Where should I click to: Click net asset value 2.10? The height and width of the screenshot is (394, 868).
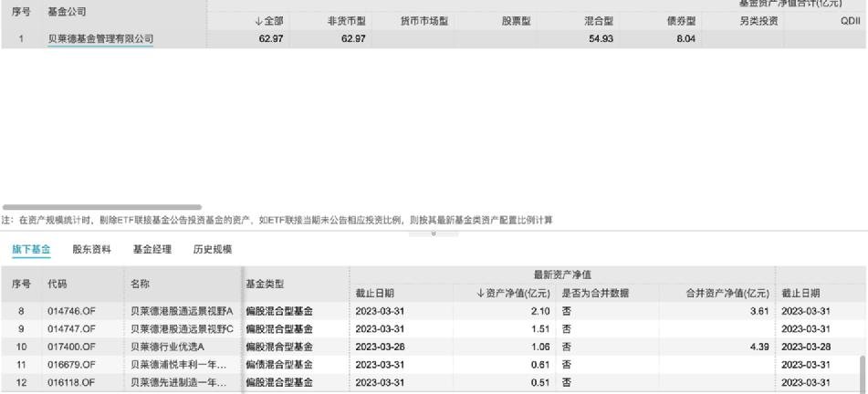click(x=541, y=312)
